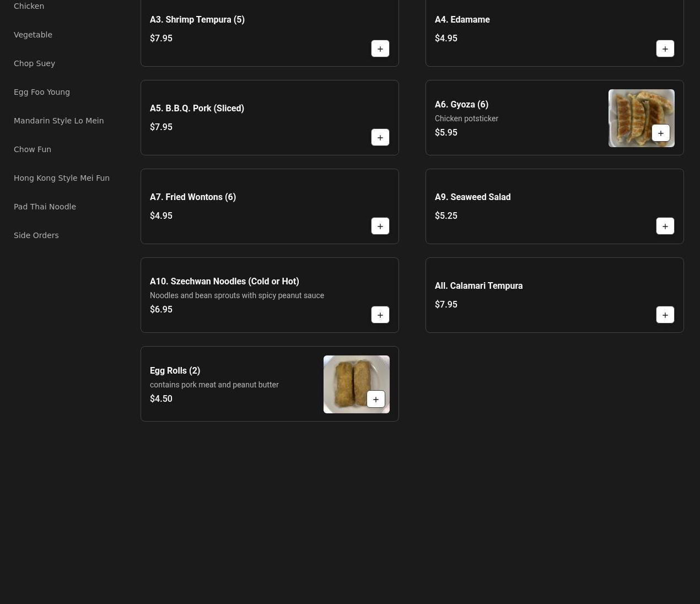Add A5. B.B.Q. Pork using plus
The height and width of the screenshot is (604, 700).
[380, 137]
